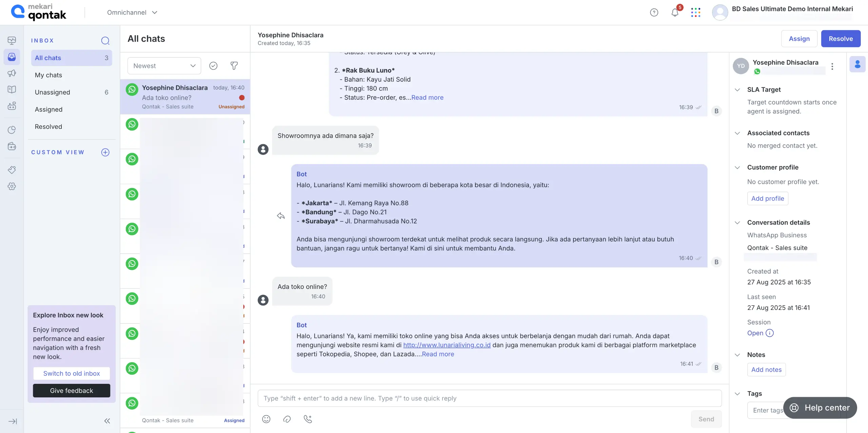
Task: Open the Newest sort dropdown
Action: [x=164, y=66]
